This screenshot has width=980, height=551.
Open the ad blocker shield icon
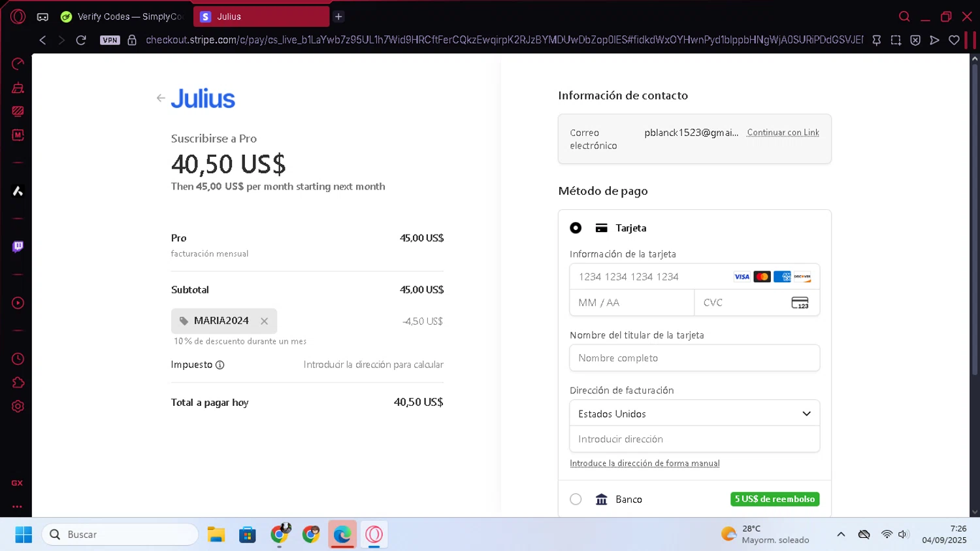click(x=915, y=40)
